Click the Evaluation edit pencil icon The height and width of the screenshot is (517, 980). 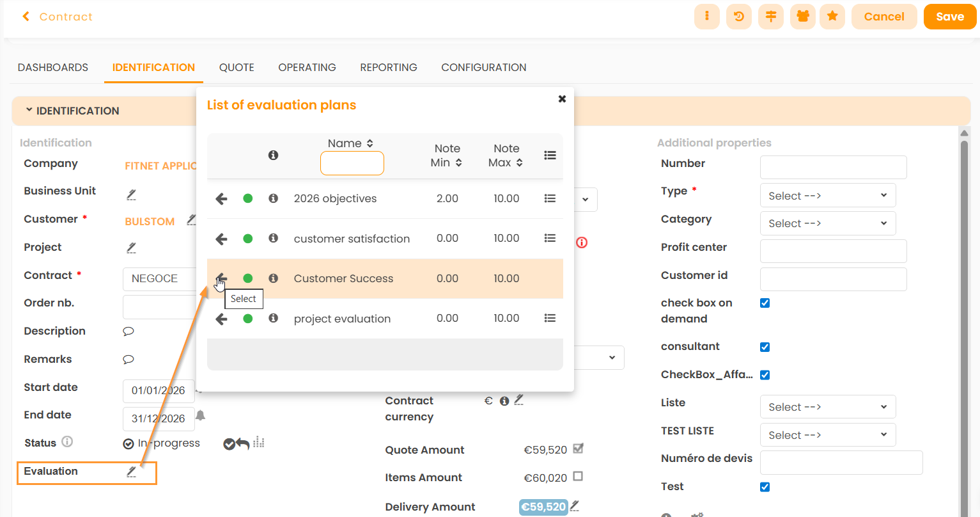coord(131,472)
